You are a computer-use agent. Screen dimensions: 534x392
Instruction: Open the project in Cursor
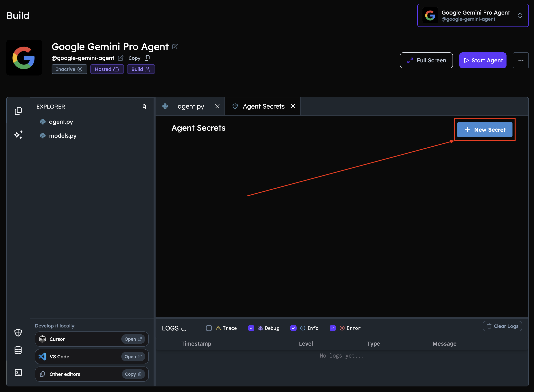click(x=133, y=339)
